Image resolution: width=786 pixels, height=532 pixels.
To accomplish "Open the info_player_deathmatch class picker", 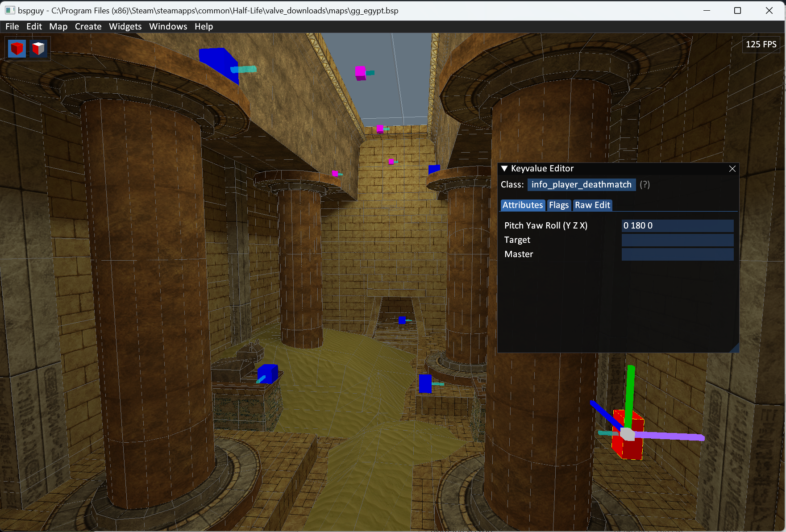I will pyautogui.click(x=581, y=184).
